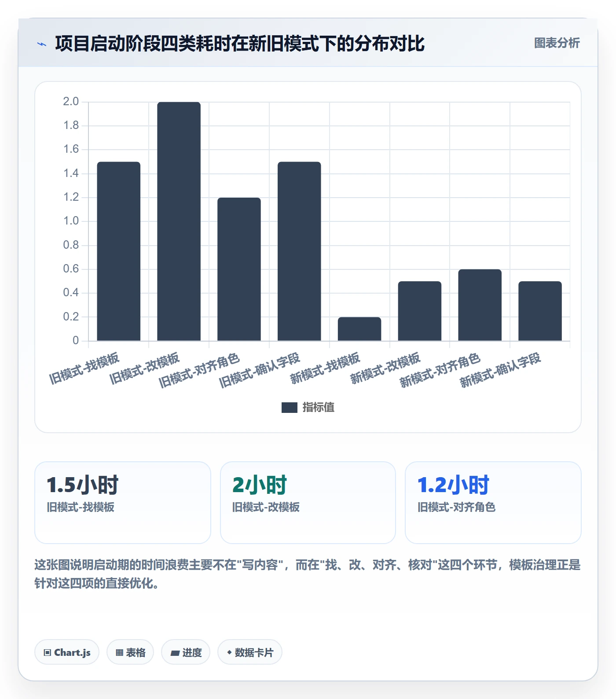Click the 图表分析 label in the header
This screenshot has width=616, height=699.
[557, 43]
